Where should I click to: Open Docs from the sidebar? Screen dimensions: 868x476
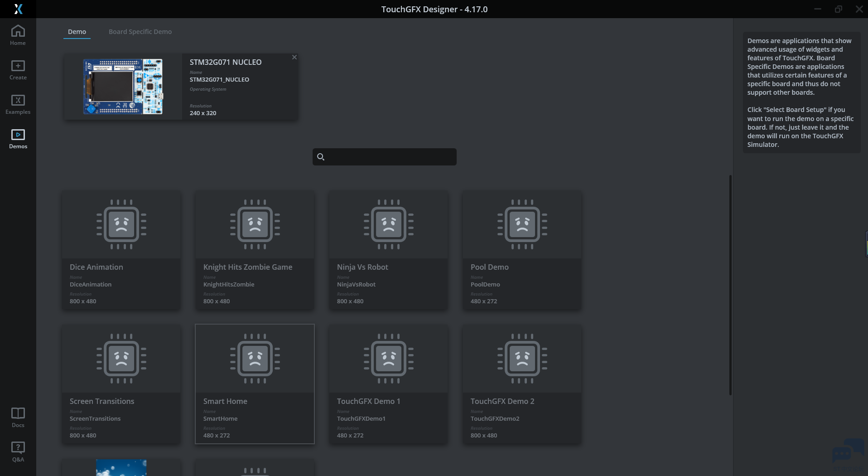(18, 418)
